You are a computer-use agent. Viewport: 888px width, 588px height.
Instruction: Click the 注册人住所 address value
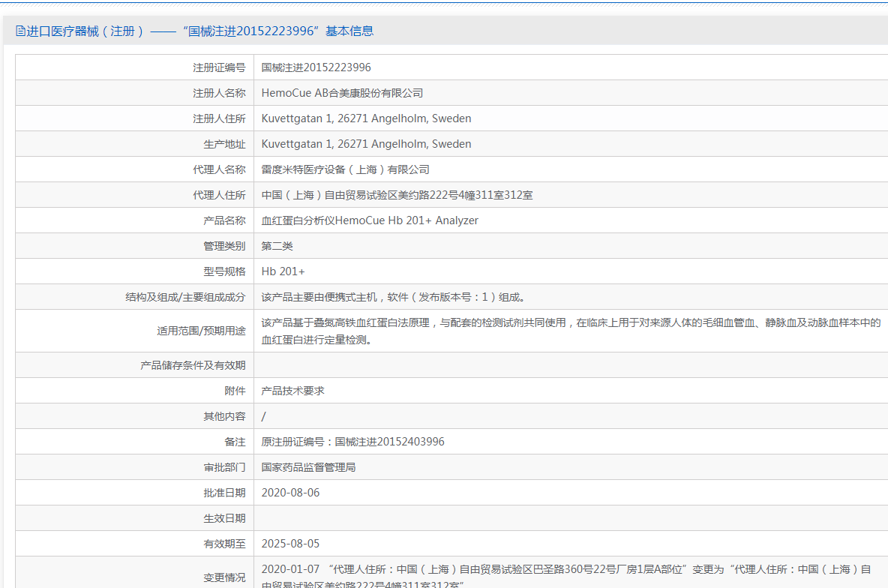pos(366,118)
